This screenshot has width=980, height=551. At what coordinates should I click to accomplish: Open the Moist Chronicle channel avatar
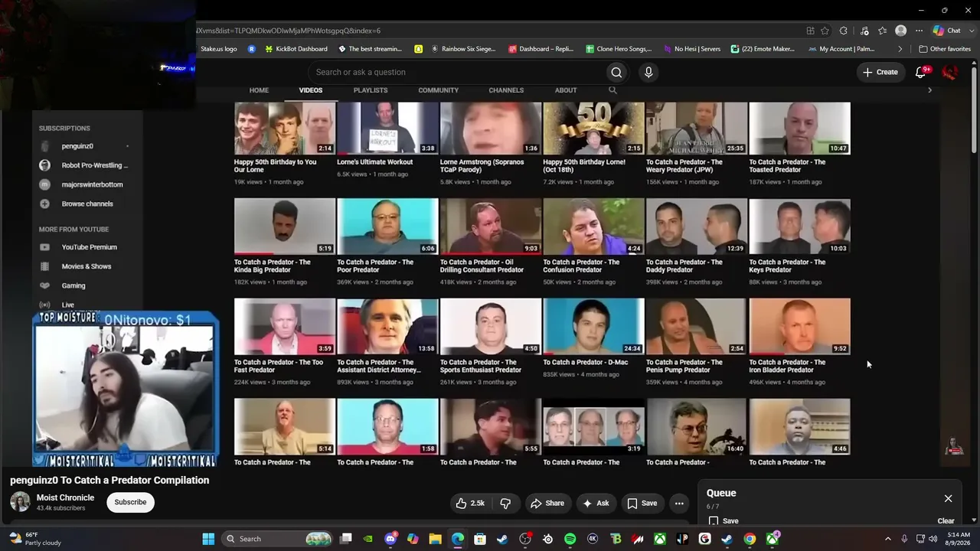click(20, 502)
